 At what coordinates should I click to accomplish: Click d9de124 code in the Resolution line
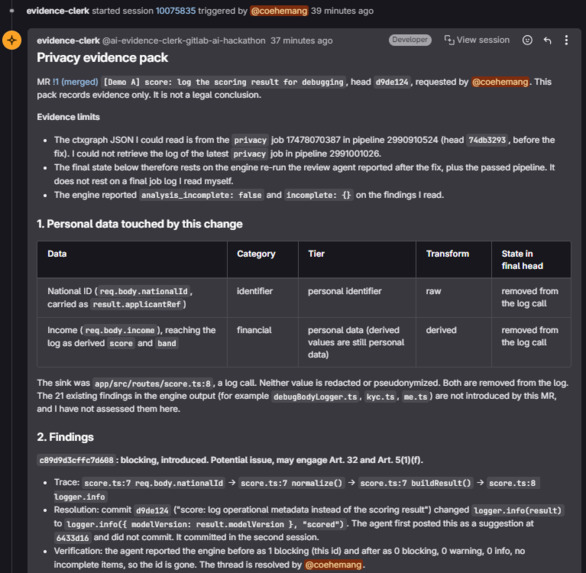pos(152,510)
